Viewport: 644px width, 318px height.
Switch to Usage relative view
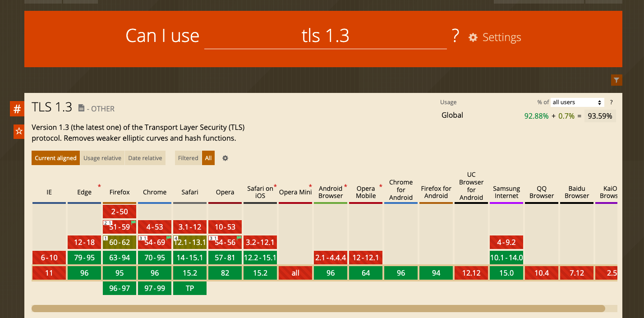[102, 158]
